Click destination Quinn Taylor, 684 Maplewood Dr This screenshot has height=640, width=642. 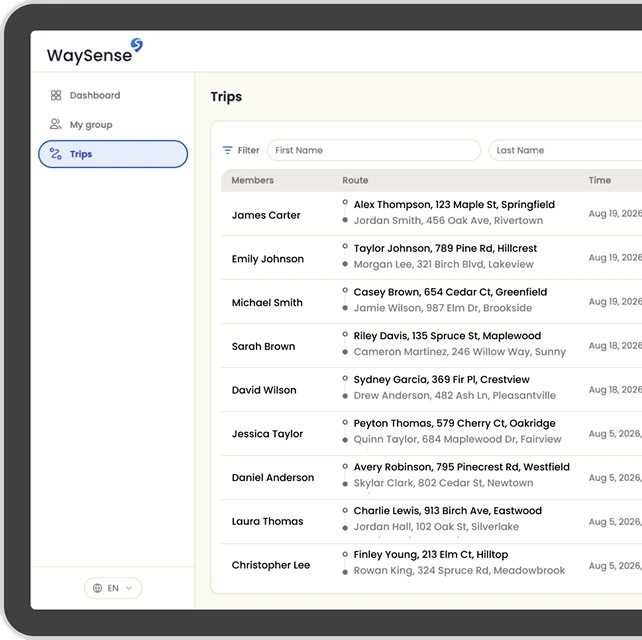457,439
